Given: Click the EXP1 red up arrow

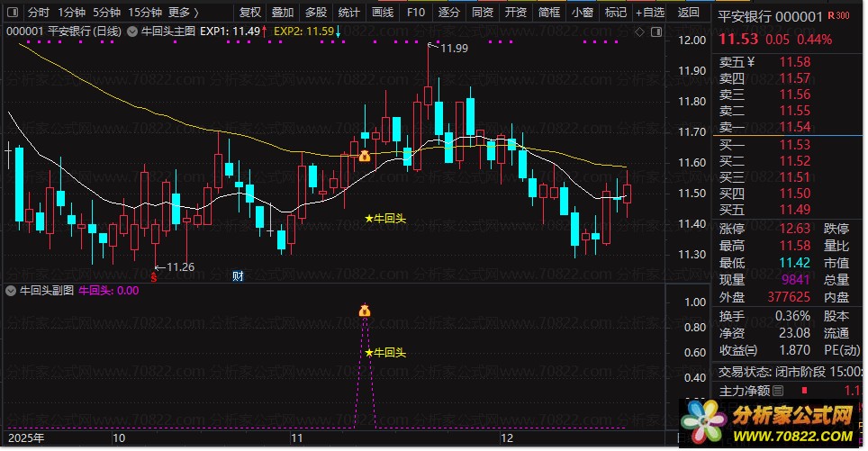Looking at the screenshot, I should [x=265, y=32].
